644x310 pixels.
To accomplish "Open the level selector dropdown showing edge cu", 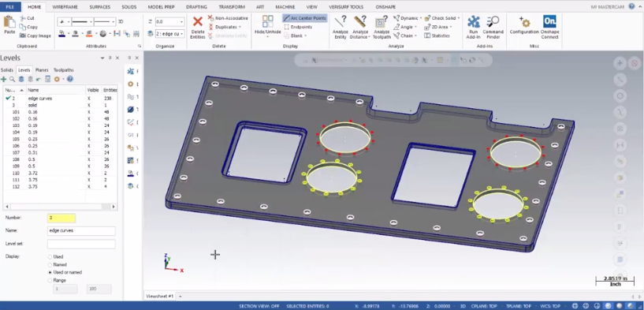I will tap(181, 34).
